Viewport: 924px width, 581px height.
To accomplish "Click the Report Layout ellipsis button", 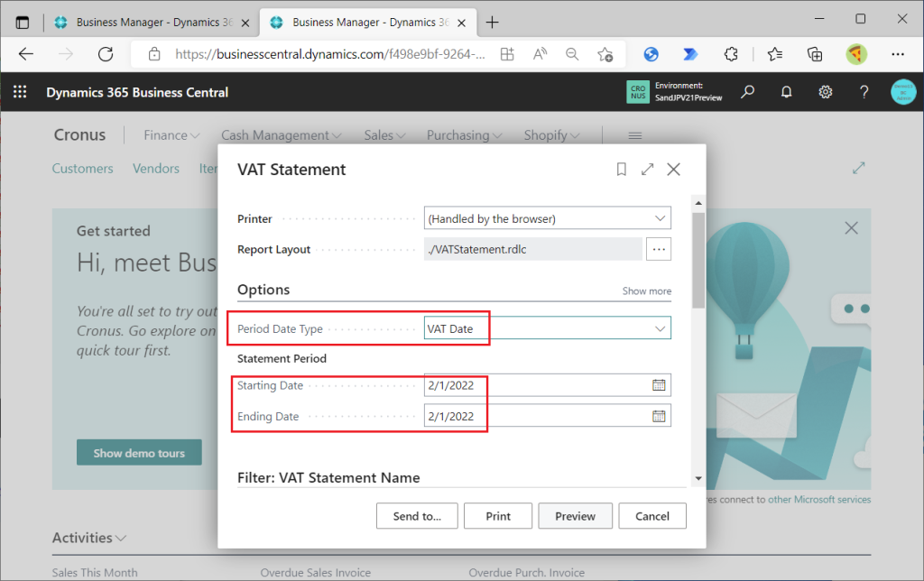I will point(659,249).
